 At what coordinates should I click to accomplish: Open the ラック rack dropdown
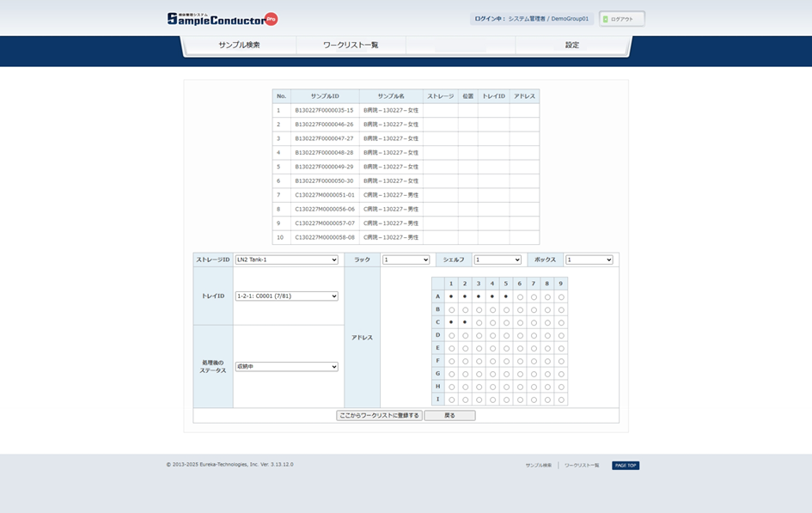(x=406, y=260)
